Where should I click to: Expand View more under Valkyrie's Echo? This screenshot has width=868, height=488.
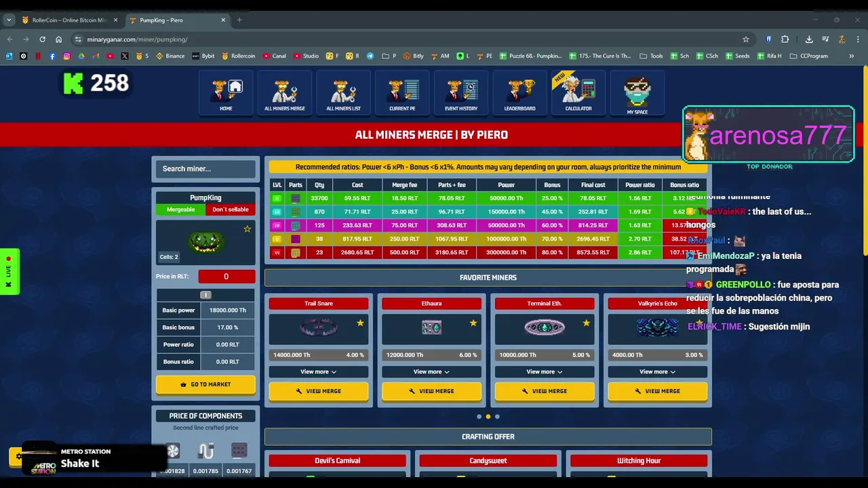(657, 371)
